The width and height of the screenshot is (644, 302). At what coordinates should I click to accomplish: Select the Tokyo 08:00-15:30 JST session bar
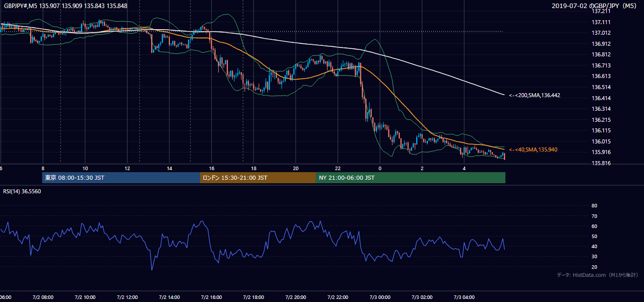coord(121,178)
